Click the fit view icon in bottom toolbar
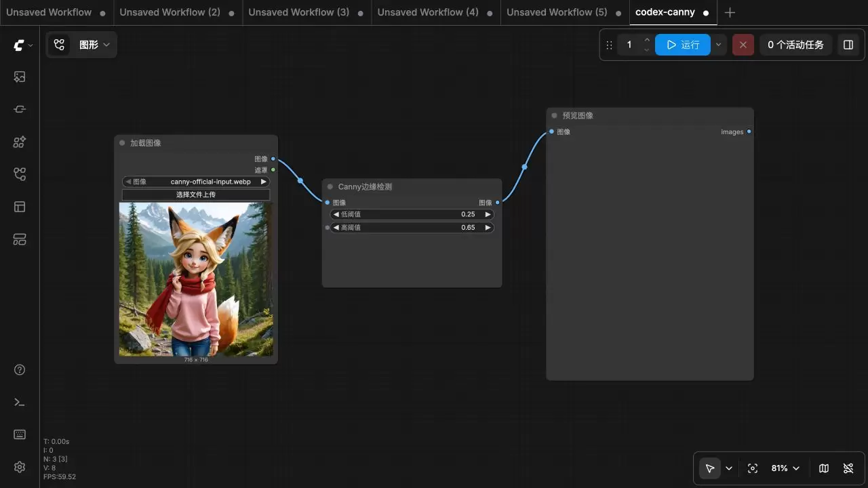This screenshot has height=488, width=868. [x=753, y=468]
